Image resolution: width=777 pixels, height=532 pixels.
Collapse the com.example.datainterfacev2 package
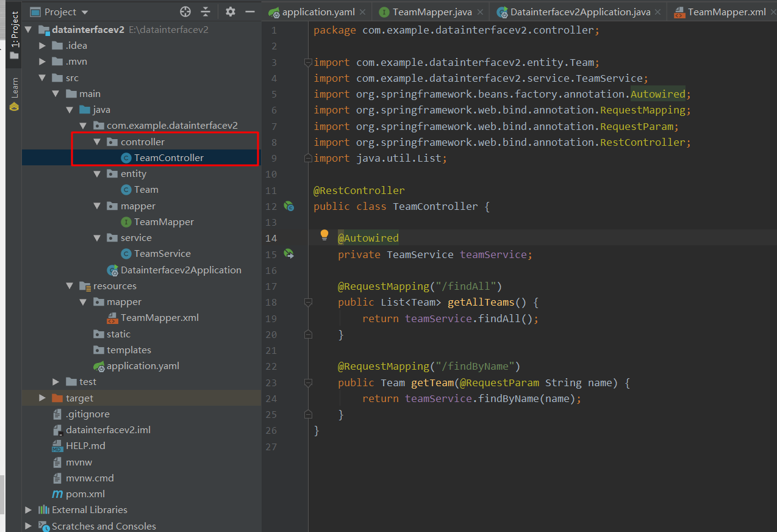(83, 125)
